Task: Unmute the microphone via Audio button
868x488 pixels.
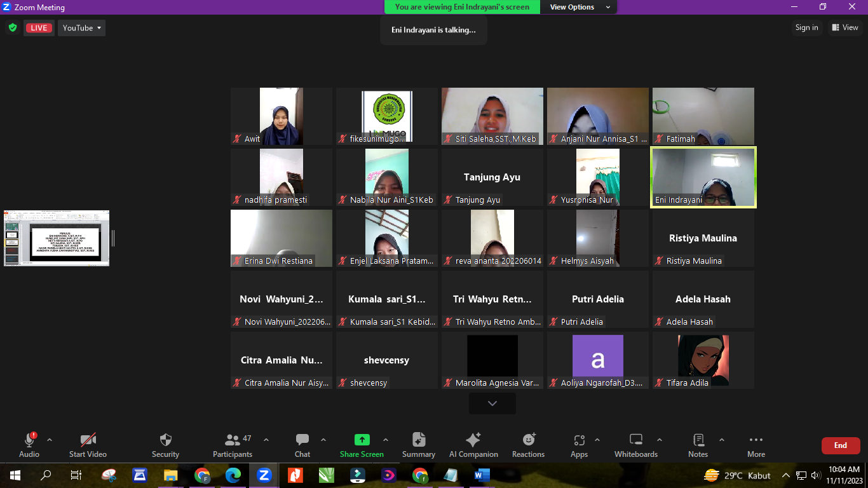Action: tap(29, 445)
